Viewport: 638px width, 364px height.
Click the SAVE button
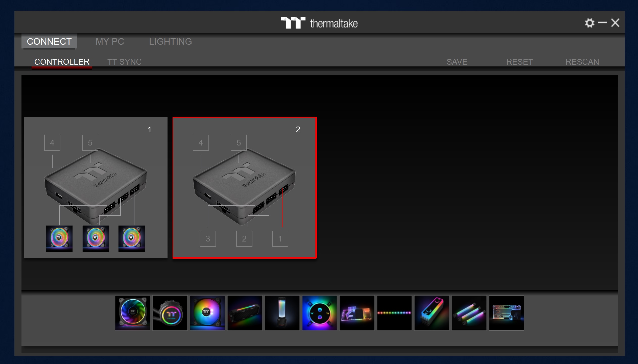[x=457, y=62]
